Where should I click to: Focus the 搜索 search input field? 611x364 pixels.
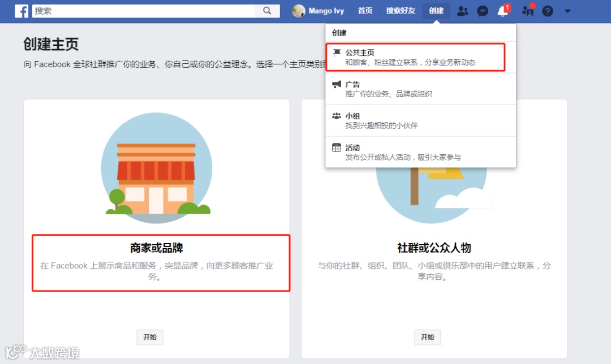[x=143, y=11]
